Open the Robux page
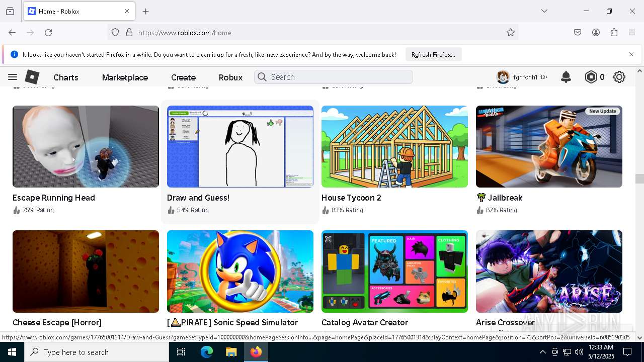This screenshot has width=644, height=362. point(230,77)
